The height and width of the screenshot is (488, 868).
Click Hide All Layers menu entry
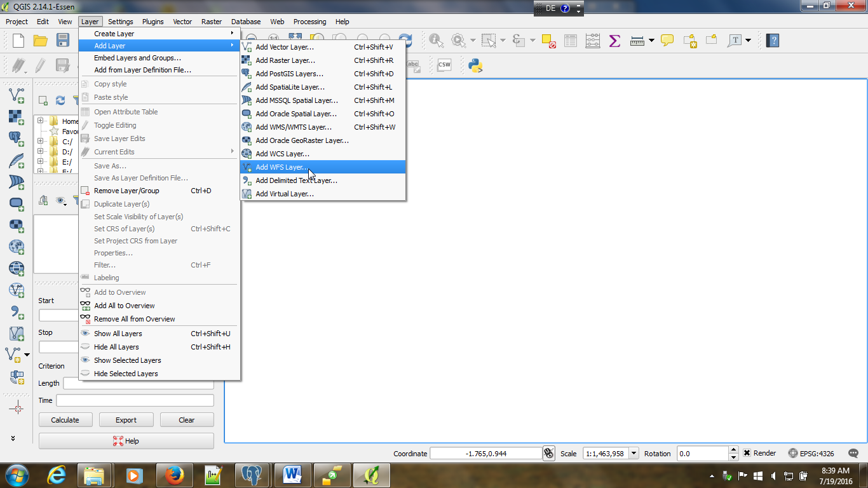(x=116, y=347)
